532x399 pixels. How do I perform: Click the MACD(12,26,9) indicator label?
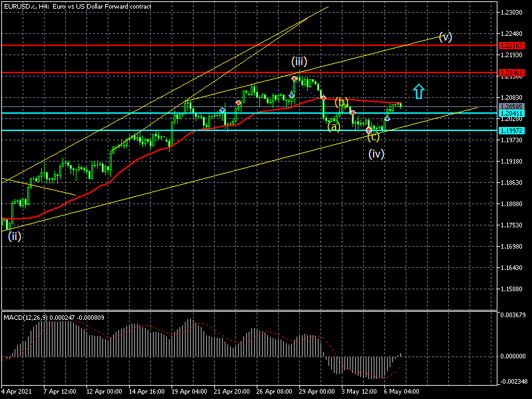click(26, 318)
